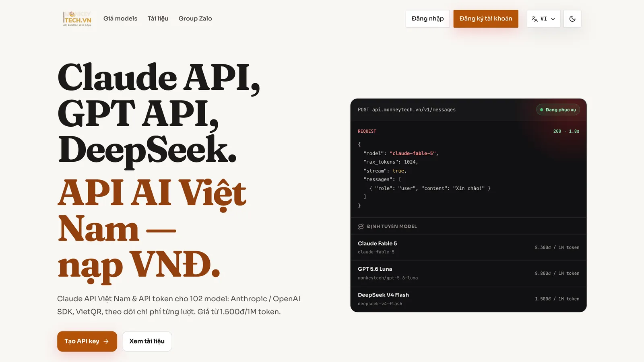This screenshot has width=644, height=362.
Task: Select the DeepSeek V4 Flash model row
Action: click(469, 299)
